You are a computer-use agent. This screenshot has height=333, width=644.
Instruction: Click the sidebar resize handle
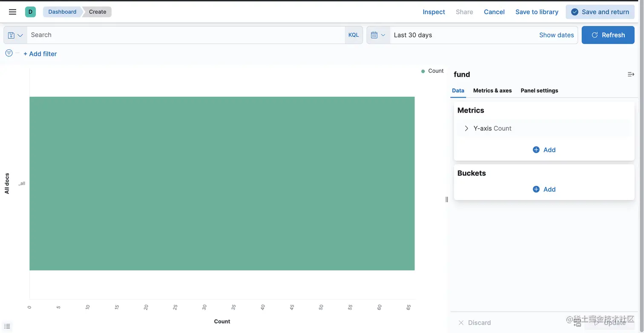(447, 199)
